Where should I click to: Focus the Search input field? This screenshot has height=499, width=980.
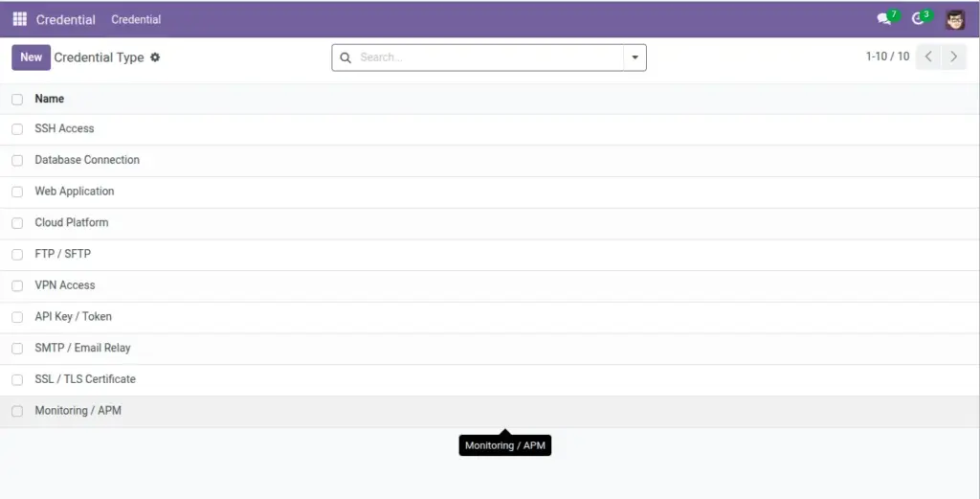(489, 57)
